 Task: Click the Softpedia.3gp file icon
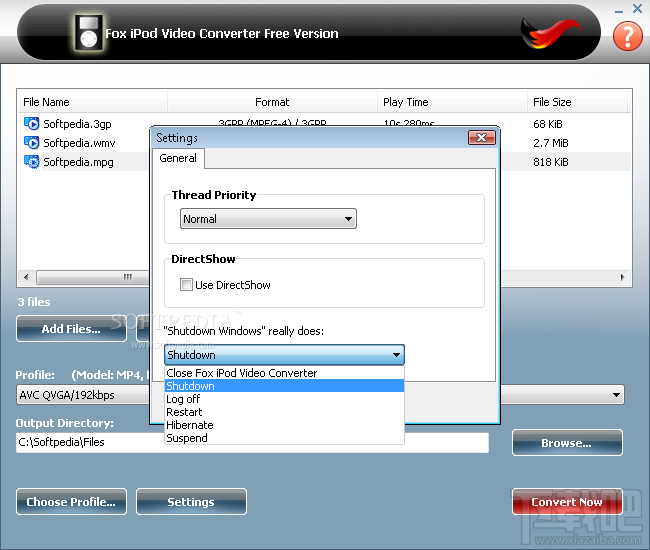pyautogui.click(x=32, y=124)
